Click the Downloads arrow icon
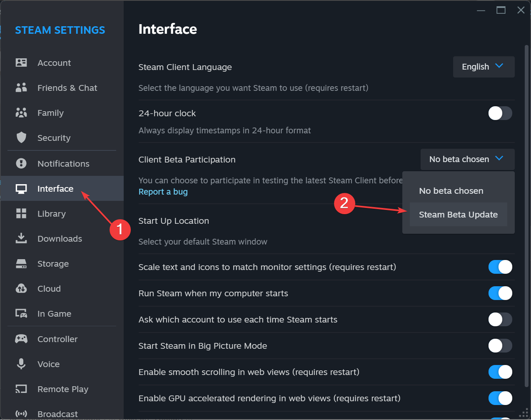The image size is (531, 420). tap(21, 238)
